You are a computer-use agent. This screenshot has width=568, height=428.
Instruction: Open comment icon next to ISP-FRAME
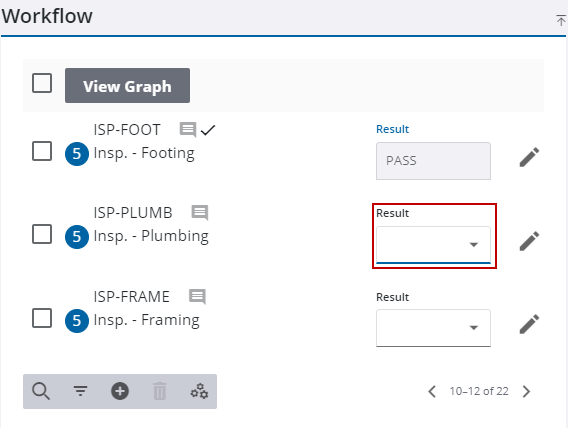point(197,297)
